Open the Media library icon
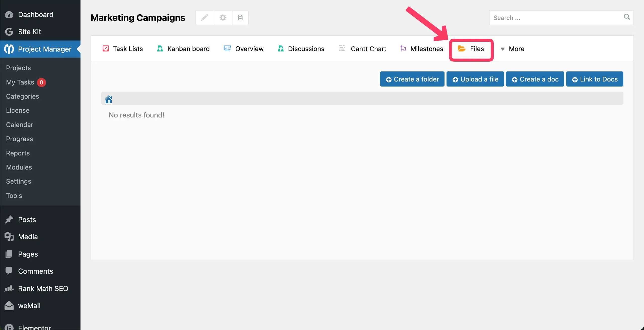The image size is (644, 330). pyautogui.click(x=9, y=236)
